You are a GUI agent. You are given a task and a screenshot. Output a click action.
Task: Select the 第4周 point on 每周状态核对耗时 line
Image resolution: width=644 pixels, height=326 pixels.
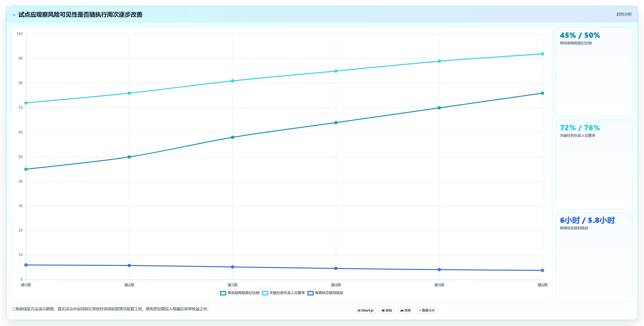(x=336, y=268)
